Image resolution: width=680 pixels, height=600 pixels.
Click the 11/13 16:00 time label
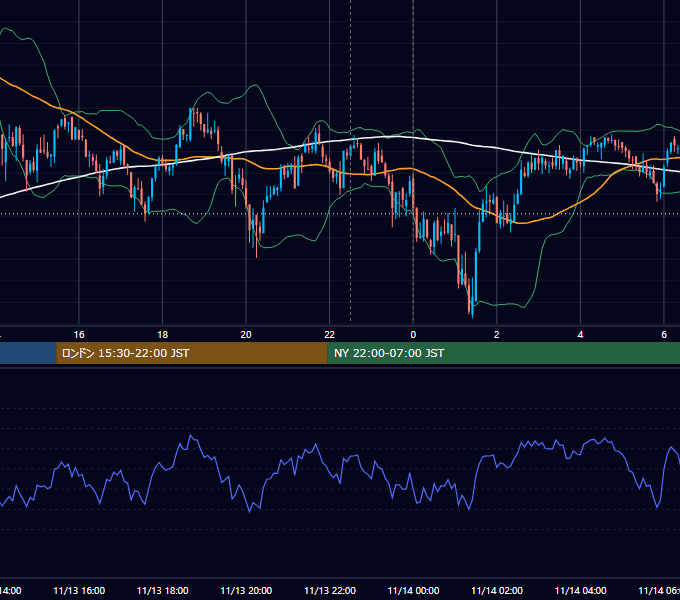click(x=79, y=590)
